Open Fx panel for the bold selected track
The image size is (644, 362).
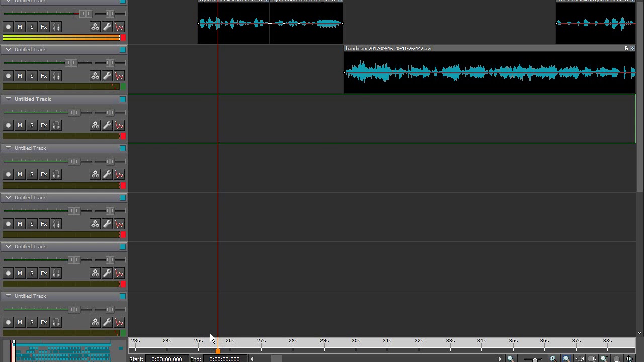[44, 125]
